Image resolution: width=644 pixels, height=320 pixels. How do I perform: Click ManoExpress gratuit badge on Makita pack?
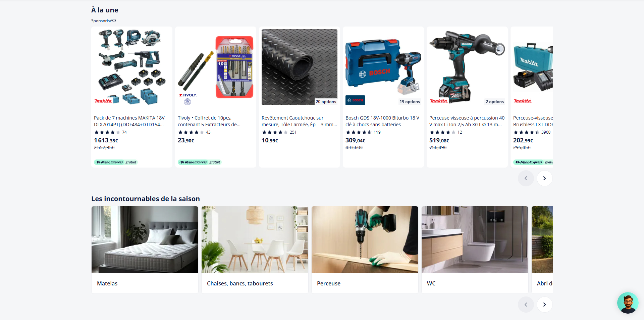point(116,162)
